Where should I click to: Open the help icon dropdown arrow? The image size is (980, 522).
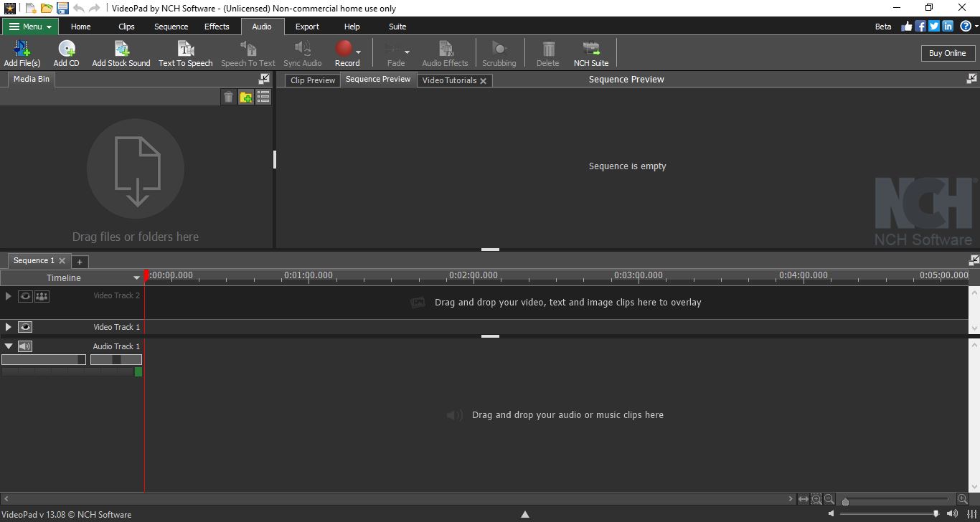click(976, 27)
